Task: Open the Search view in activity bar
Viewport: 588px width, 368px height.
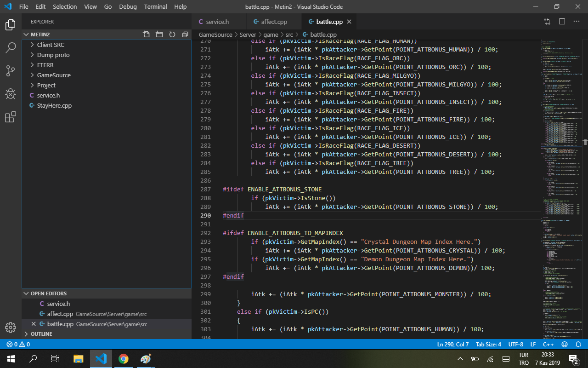Action: click(11, 47)
